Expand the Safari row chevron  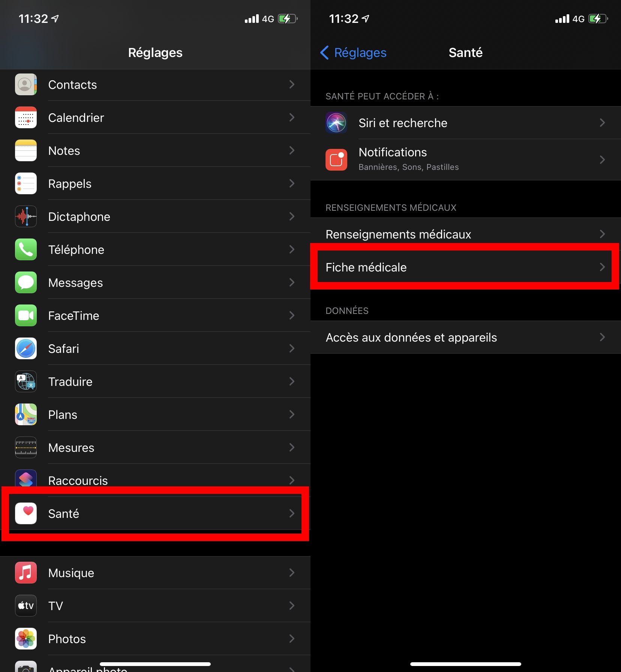coord(292,349)
